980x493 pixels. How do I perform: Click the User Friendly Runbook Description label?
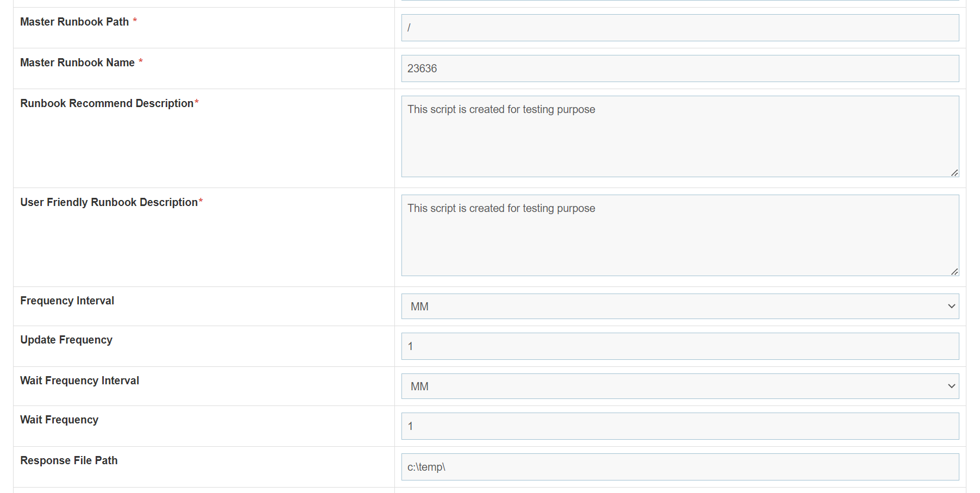tap(109, 202)
